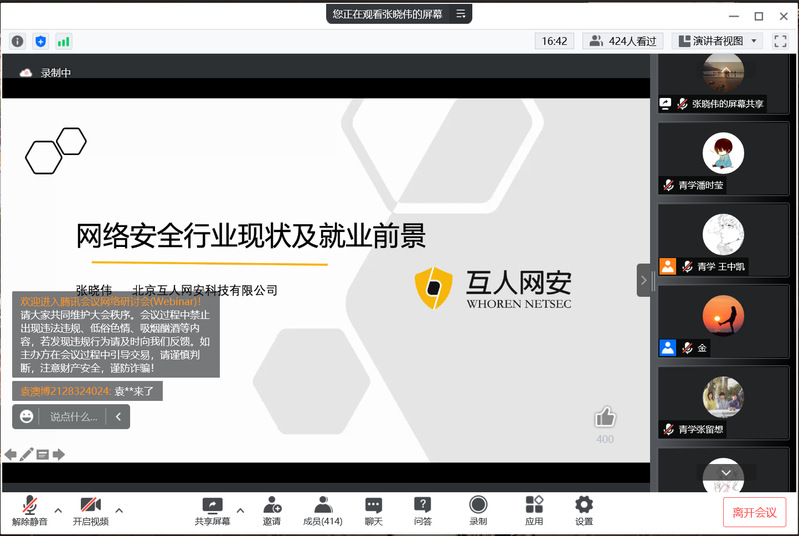Click the 424人看过 viewers button

pyautogui.click(x=623, y=41)
